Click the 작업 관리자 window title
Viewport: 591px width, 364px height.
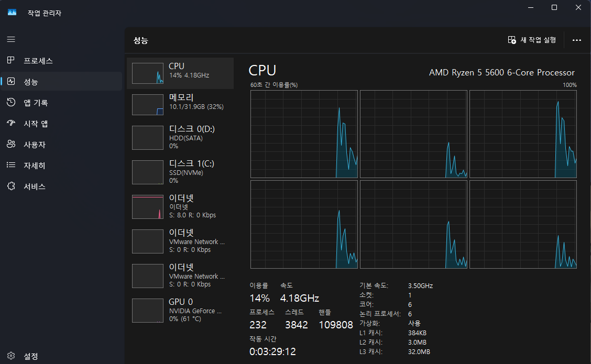pos(45,13)
